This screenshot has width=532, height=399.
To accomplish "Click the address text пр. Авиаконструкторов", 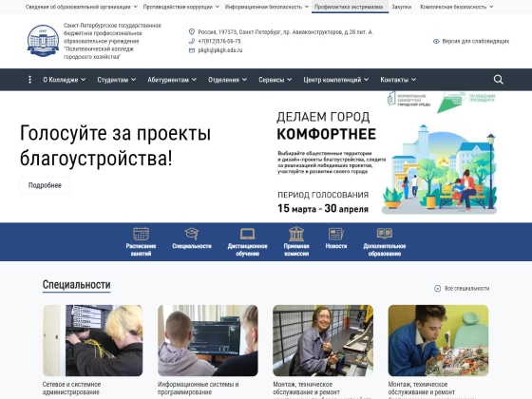I will pyautogui.click(x=286, y=32).
